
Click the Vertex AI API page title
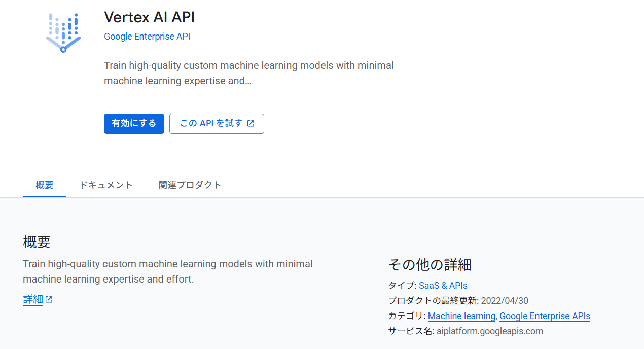point(149,17)
